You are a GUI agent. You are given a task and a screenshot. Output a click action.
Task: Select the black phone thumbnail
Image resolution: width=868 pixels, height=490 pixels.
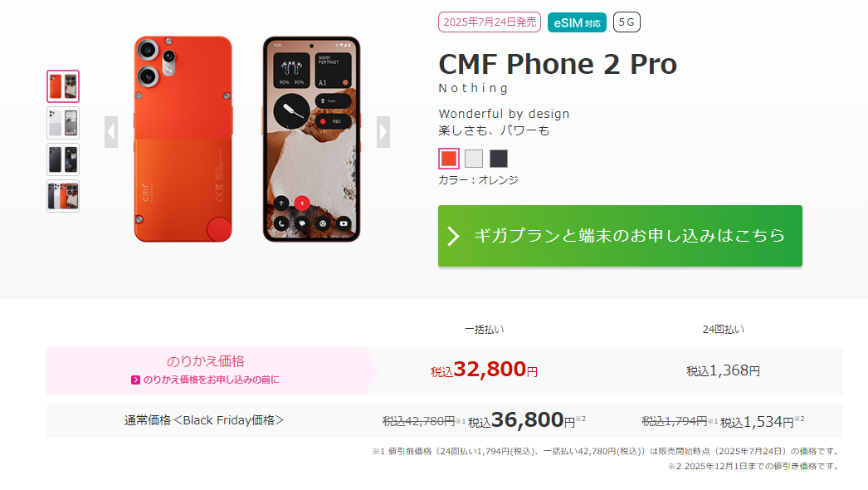63,159
